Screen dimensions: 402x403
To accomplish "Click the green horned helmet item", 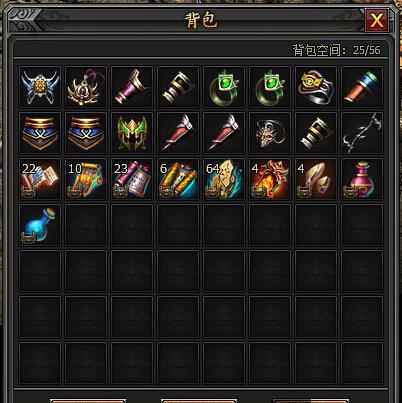I will 132,133.
